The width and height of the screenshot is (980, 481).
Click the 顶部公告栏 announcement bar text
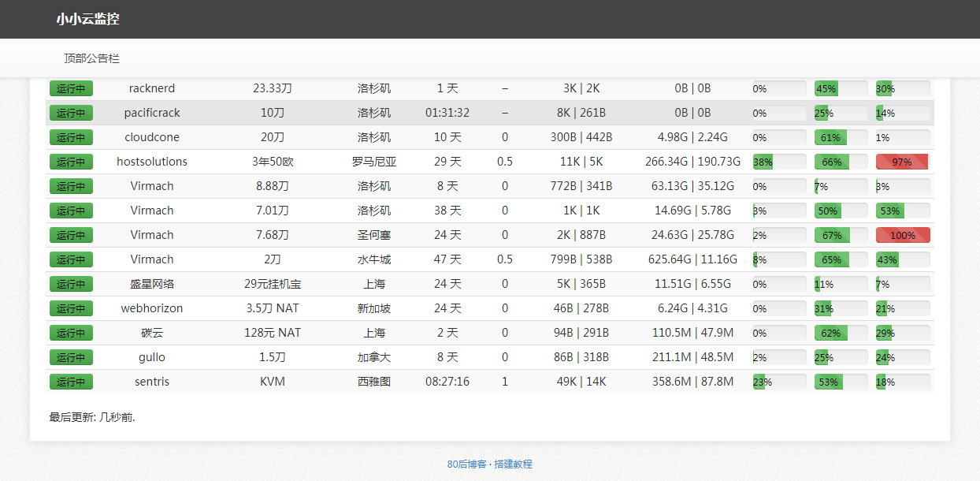pos(91,58)
